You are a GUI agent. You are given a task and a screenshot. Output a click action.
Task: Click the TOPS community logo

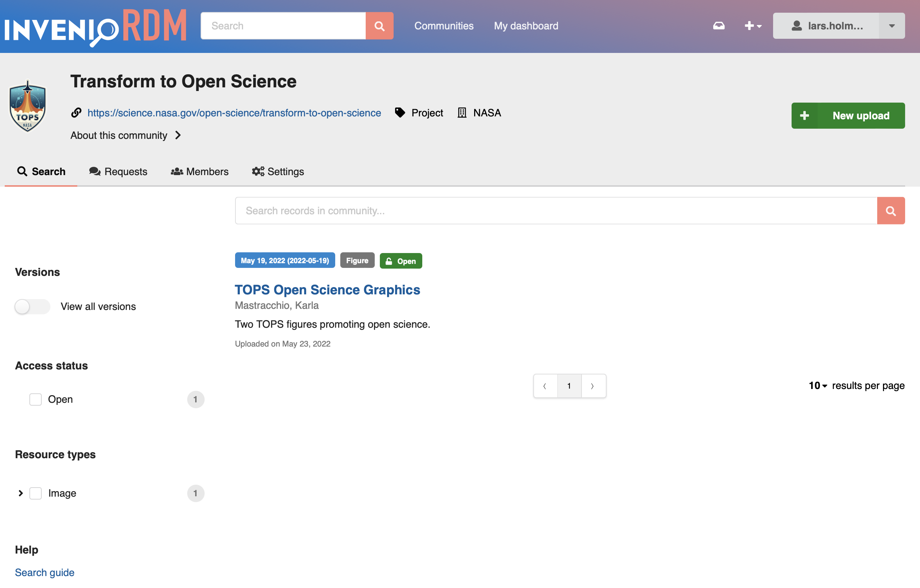click(x=28, y=106)
